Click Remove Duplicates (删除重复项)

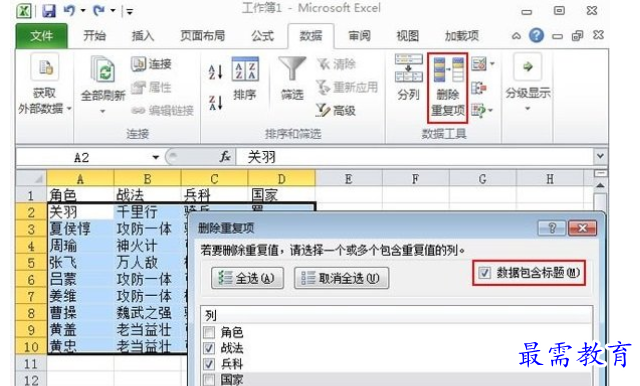pyautogui.click(x=447, y=87)
